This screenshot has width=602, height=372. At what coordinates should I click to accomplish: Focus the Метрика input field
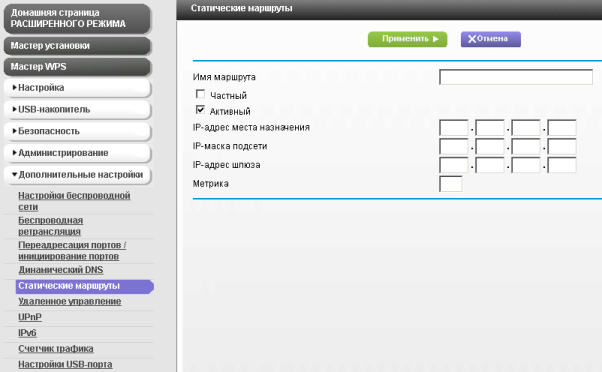tap(450, 184)
